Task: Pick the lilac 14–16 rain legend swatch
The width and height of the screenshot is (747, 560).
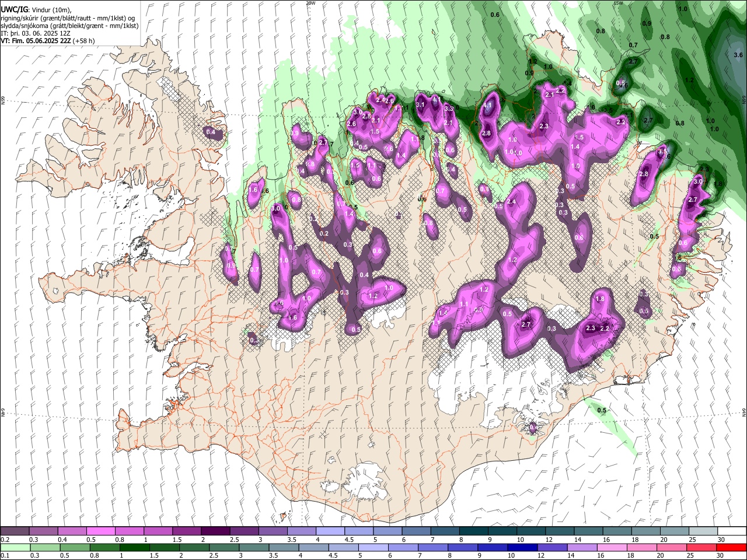Action: [584, 548]
